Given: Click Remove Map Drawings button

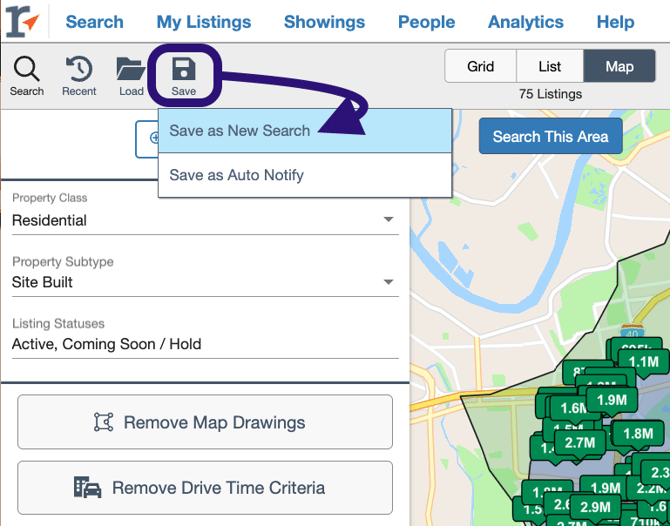Looking at the screenshot, I should [205, 422].
